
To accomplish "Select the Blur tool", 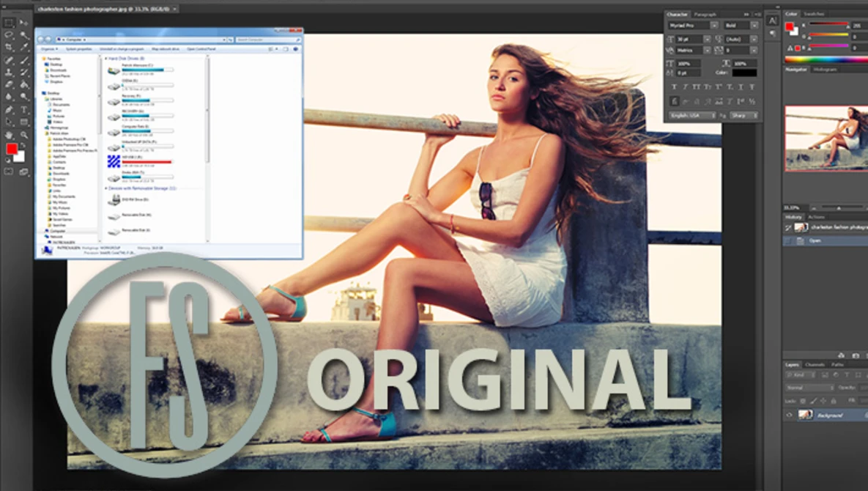I will (9, 97).
